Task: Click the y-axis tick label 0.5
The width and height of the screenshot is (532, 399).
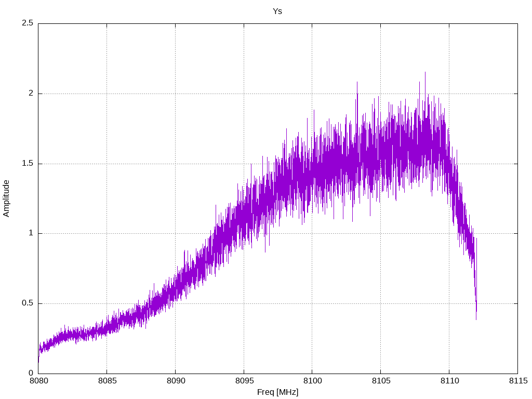Action: coord(28,303)
